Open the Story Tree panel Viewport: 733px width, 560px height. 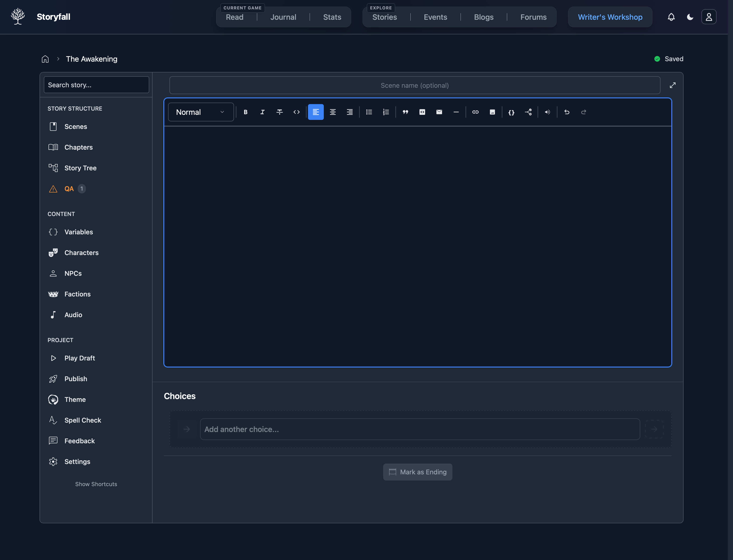pyautogui.click(x=80, y=168)
